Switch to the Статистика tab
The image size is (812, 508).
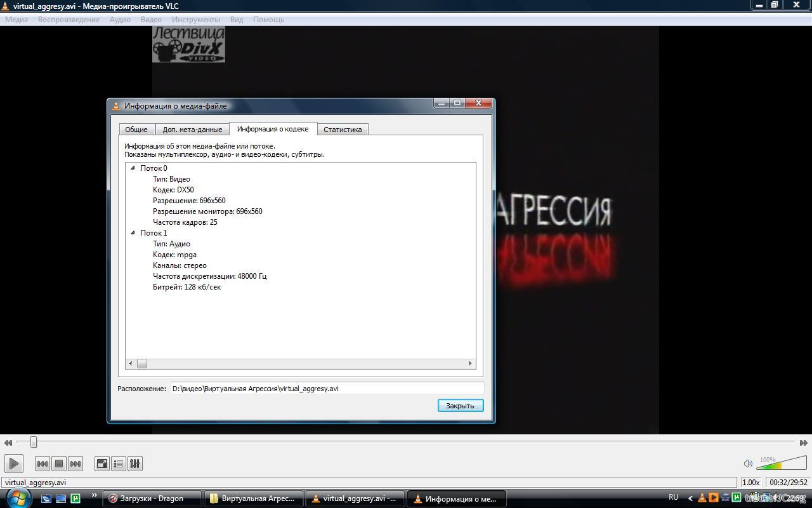[x=343, y=130]
